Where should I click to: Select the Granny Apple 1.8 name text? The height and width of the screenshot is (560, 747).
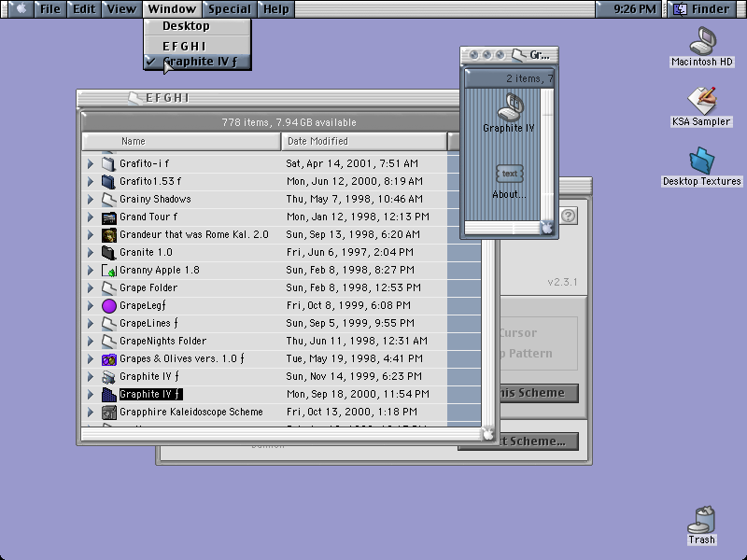point(159,271)
